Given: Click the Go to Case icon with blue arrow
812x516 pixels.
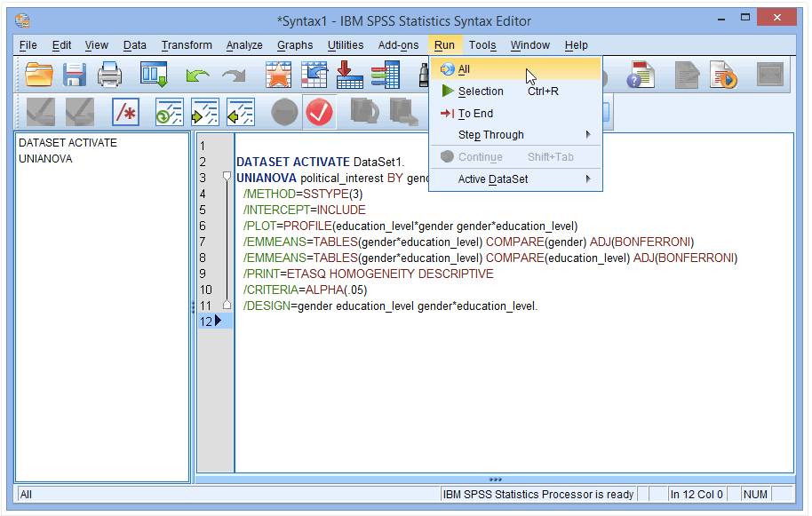Looking at the screenshot, I should pos(314,75).
